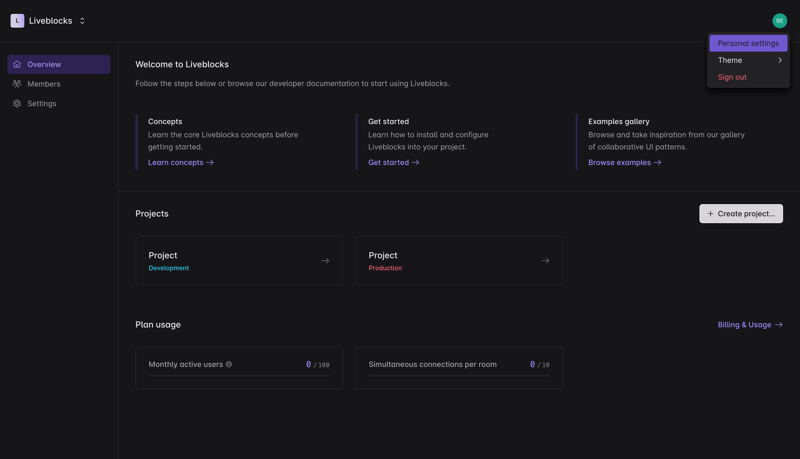Click the Examples gallery heading
Image resolution: width=800 pixels, height=459 pixels.
(618, 121)
